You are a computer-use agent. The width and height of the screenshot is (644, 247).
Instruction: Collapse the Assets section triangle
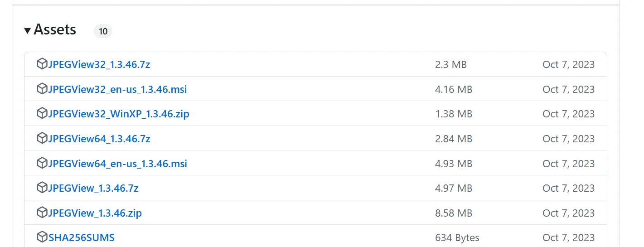click(x=28, y=30)
